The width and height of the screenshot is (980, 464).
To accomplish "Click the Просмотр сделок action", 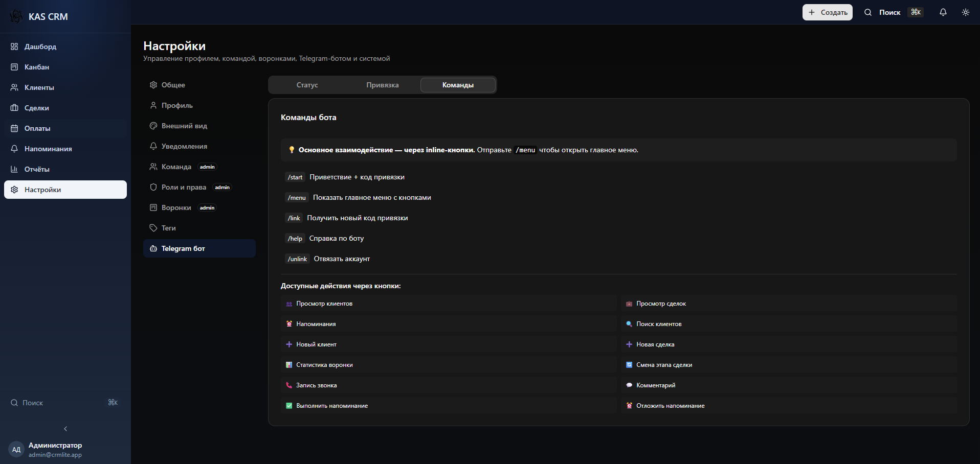I will click(x=789, y=304).
